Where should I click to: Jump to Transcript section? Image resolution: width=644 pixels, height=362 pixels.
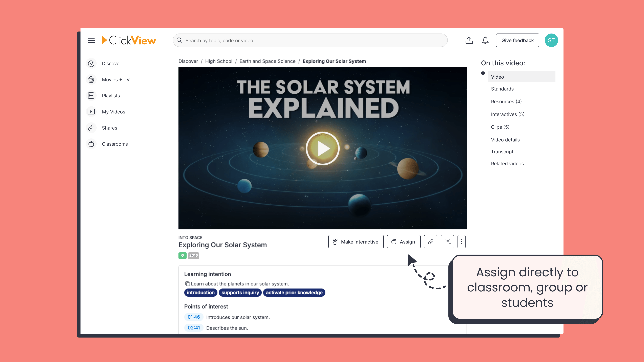pyautogui.click(x=502, y=152)
